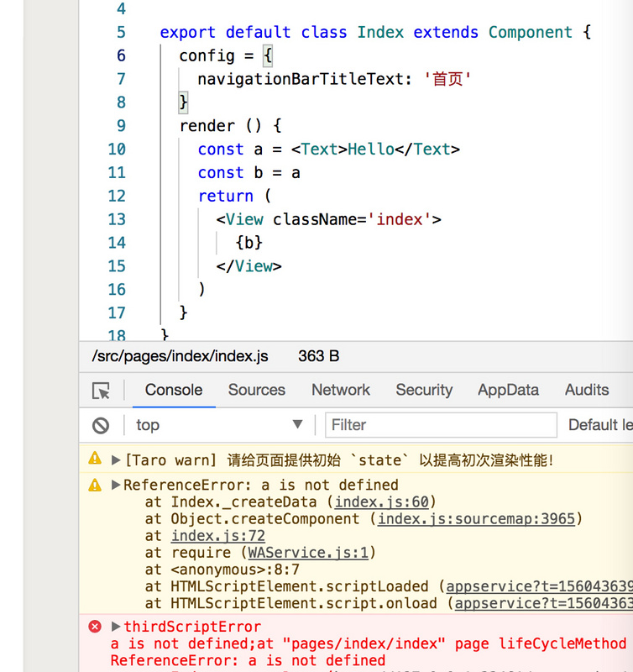Screen dimensions: 633x672
Task: Go to the Audits tab
Action: (586, 390)
